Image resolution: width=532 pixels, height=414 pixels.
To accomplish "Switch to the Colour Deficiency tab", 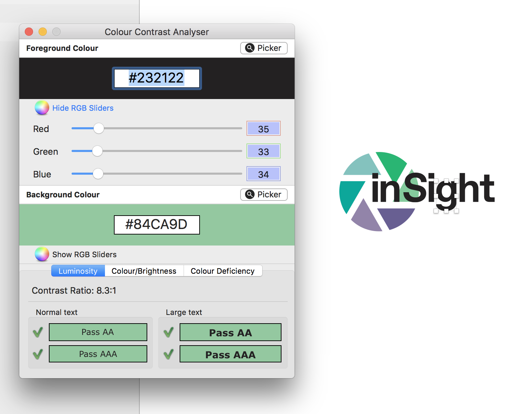I will click(x=223, y=271).
